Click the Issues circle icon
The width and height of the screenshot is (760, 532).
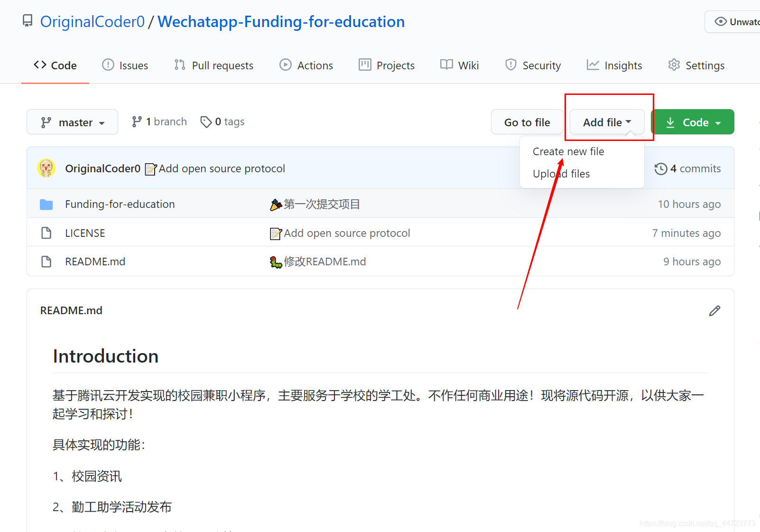[x=108, y=65]
